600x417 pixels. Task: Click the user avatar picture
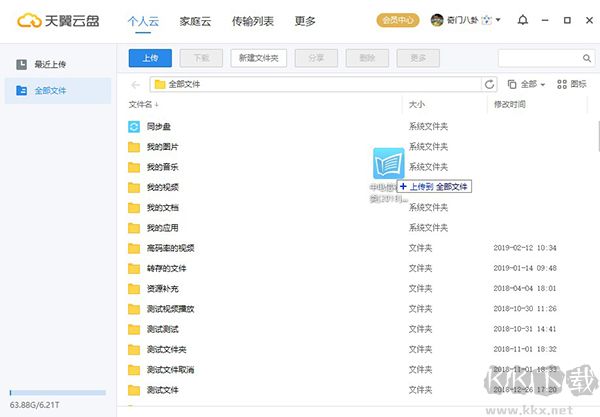click(x=437, y=20)
